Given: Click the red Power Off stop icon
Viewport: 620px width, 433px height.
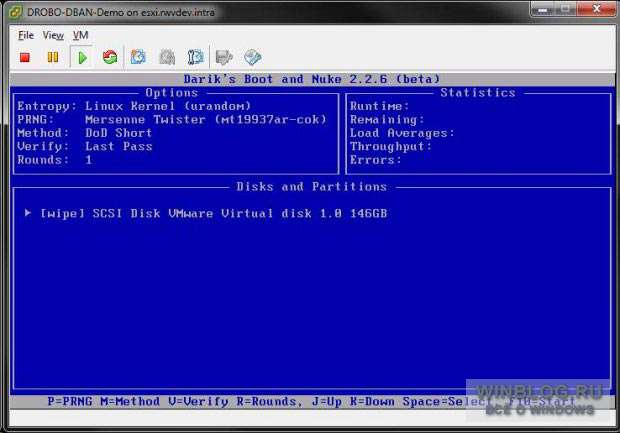Looking at the screenshot, I should pyautogui.click(x=25, y=57).
